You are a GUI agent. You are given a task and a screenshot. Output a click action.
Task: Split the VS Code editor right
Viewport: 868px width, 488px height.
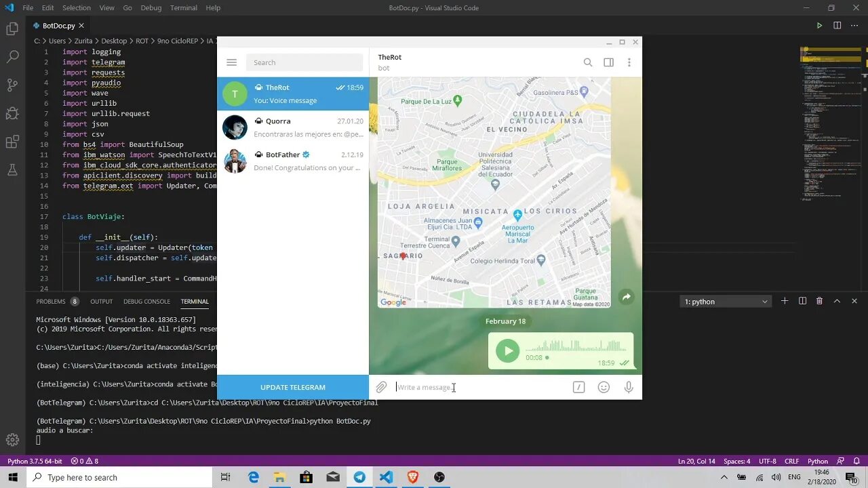[837, 26]
